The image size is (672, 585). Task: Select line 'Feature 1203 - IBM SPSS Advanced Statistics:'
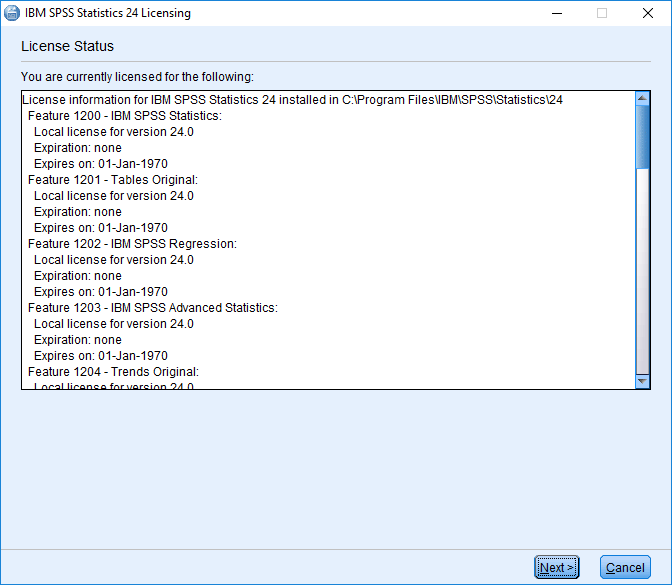(153, 308)
